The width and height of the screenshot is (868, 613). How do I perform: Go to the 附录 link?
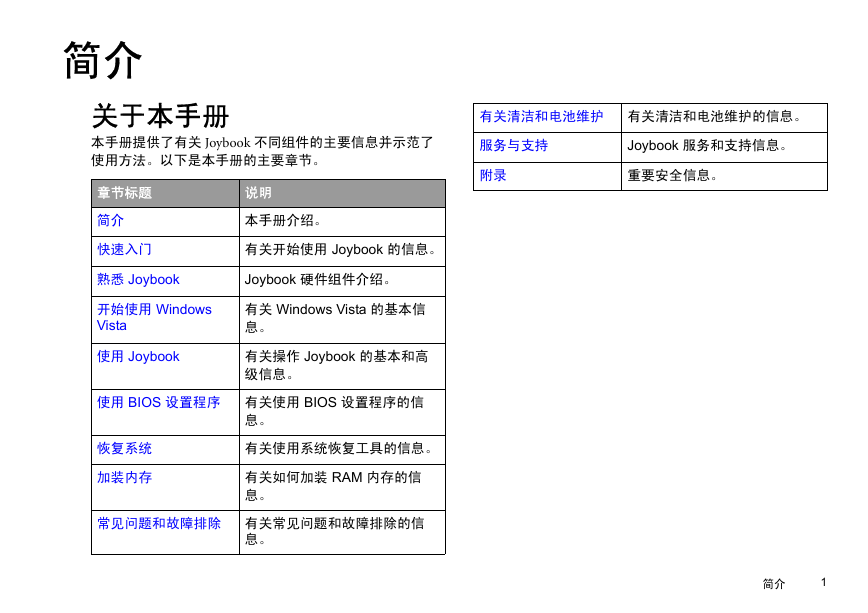point(493,176)
